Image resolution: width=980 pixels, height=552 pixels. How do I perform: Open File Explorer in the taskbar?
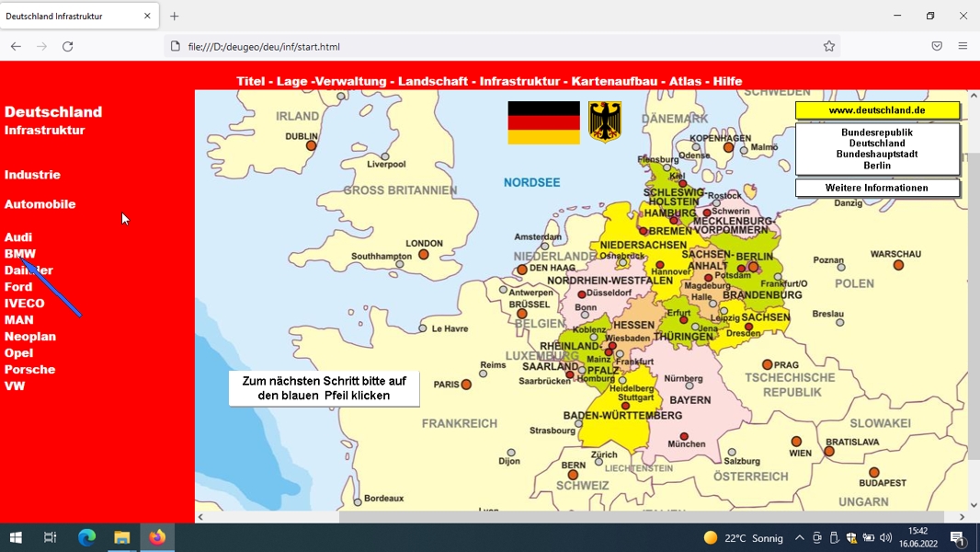pyautogui.click(x=121, y=537)
